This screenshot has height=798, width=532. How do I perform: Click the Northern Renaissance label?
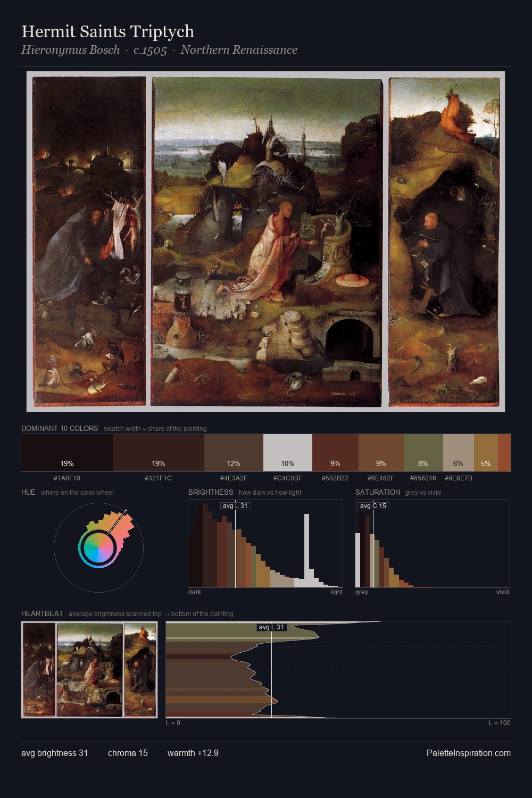(x=239, y=50)
